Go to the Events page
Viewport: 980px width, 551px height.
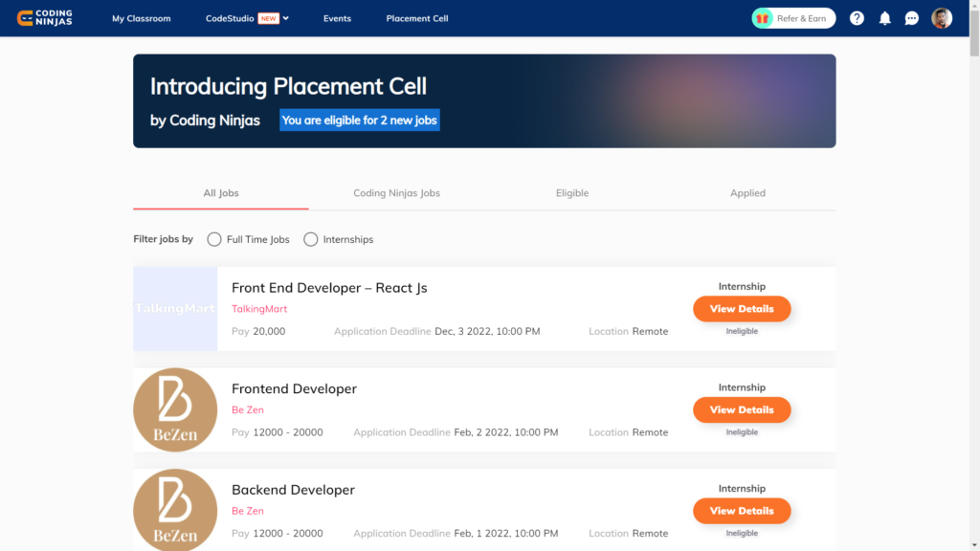337,18
